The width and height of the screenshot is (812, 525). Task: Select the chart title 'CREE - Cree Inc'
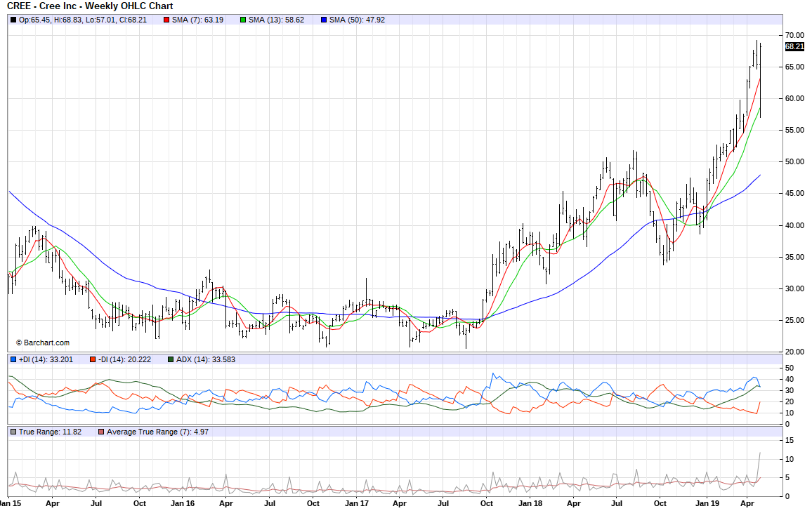click(x=41, y=6)
